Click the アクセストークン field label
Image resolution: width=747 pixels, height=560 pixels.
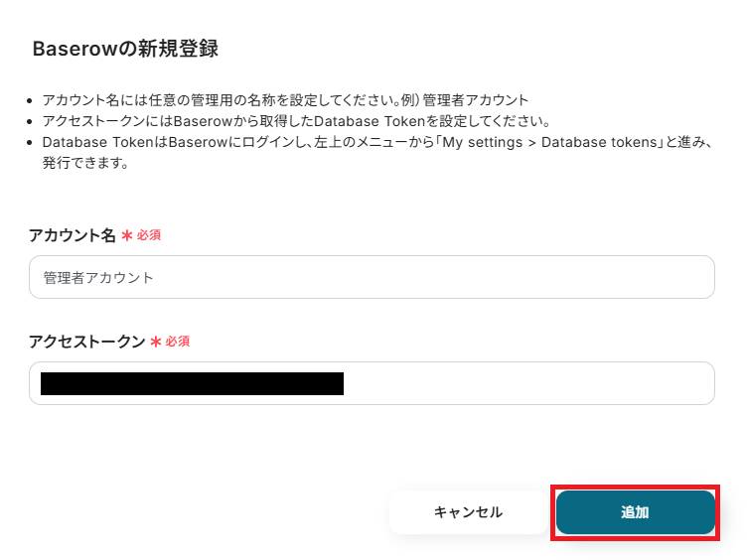87,341
